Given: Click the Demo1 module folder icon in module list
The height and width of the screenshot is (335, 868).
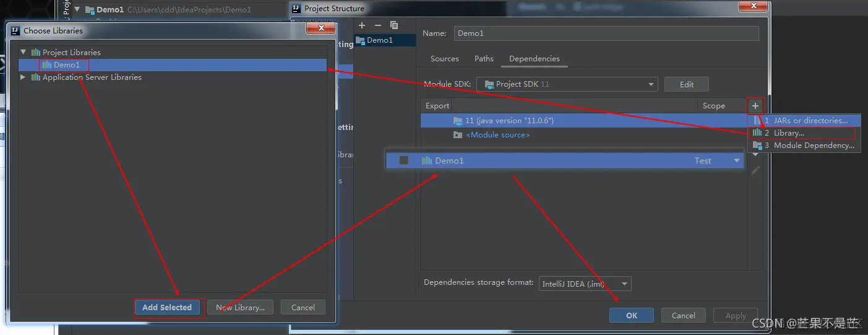Looking at the screenshot, I should (360, 40).
